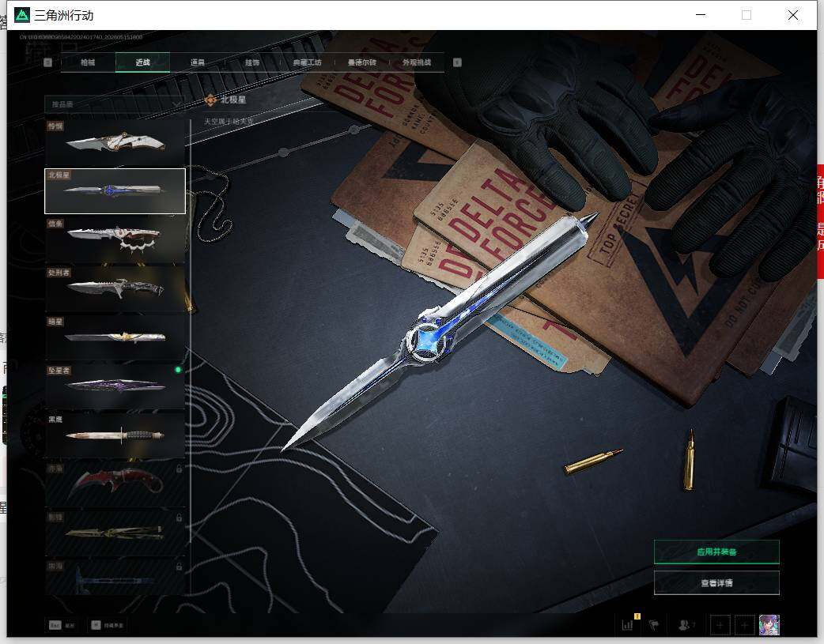Screen dimensions: 824x644
Task: Select the 近战 tab
Action: tap(142, 62)
